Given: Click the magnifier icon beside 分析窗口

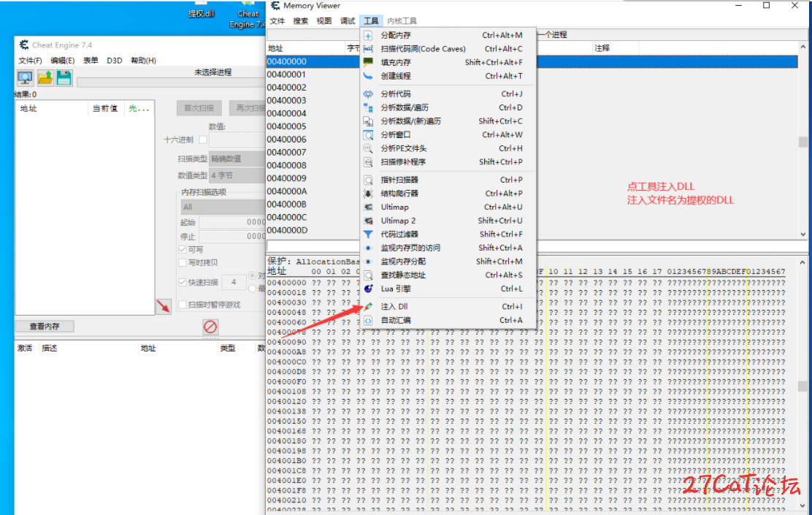Looking at the screenshot, I should (368, 134).
